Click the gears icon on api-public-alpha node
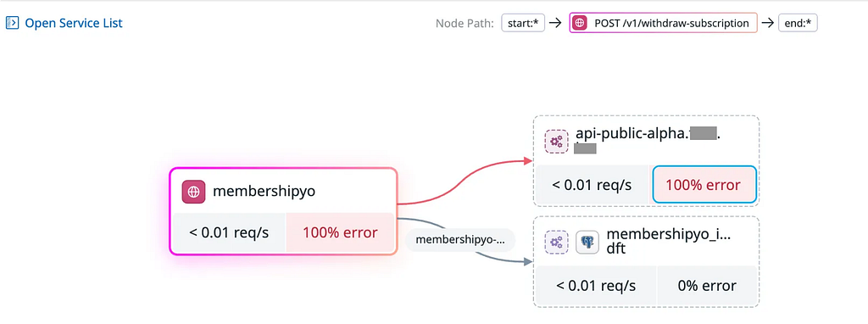Image resolution: width=868 pixels, height=324 pixels. 556,142
